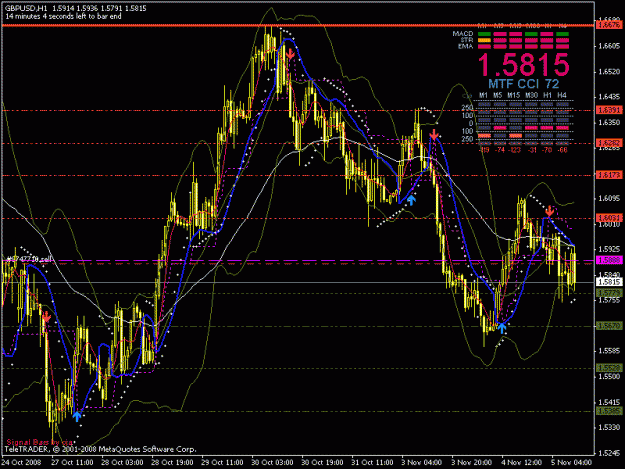Click the red 1.6391 price level label

pos(609,110)
